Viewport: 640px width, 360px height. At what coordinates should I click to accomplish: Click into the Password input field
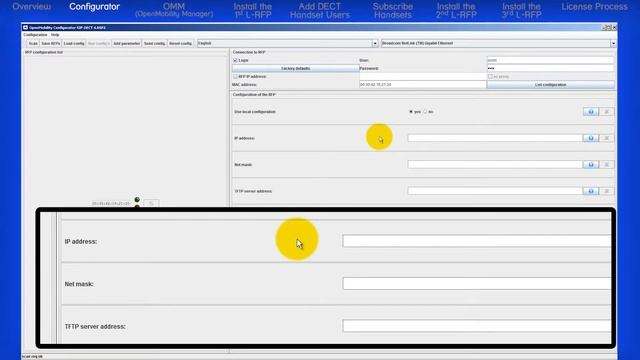click(550, 69)
